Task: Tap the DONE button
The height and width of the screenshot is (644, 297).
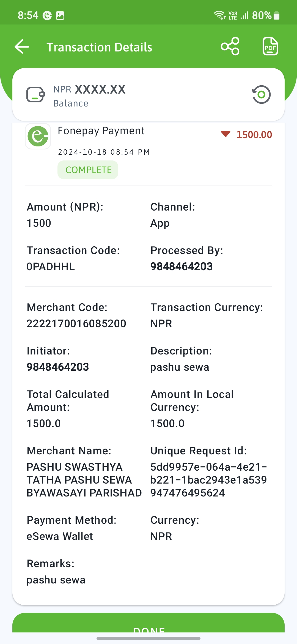Action: click(x=148, y=623)
